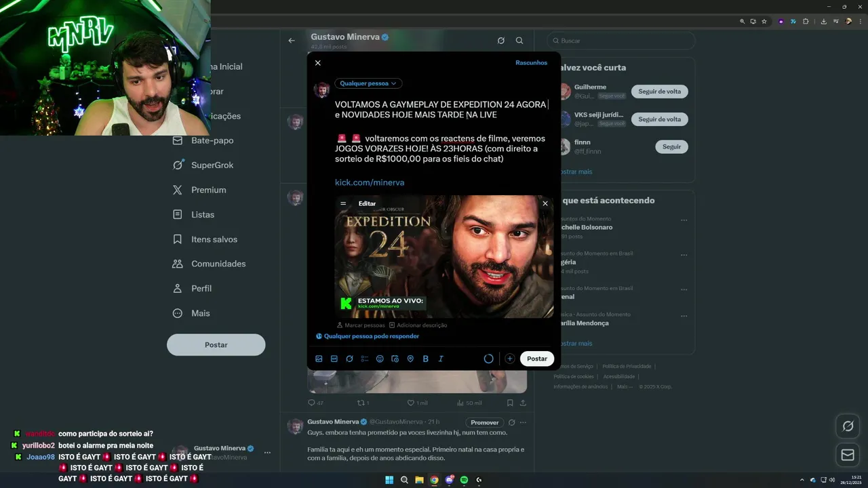Open the emoji picker in composer
This screenshot has height=488, width=868.
[380, 359]
